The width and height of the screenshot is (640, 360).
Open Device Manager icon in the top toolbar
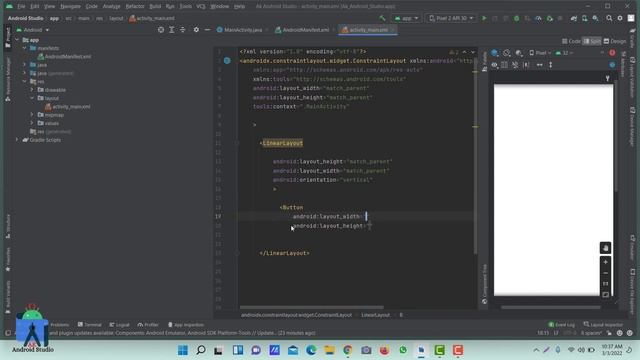pos(584,18)
